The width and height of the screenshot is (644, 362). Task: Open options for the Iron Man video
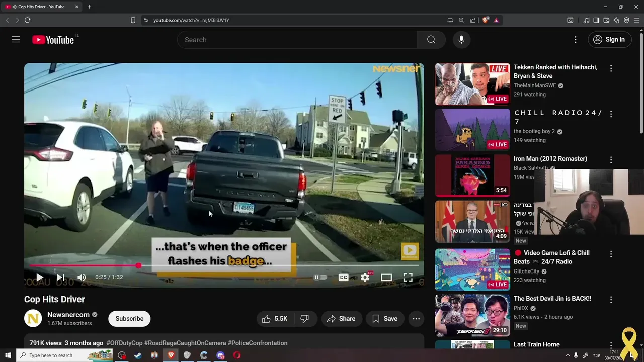611,160
